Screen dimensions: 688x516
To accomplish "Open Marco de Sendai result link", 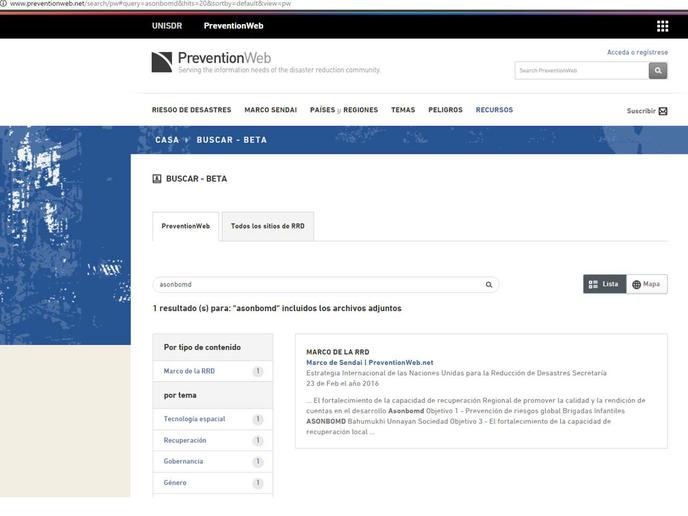I will coord(369,362).
